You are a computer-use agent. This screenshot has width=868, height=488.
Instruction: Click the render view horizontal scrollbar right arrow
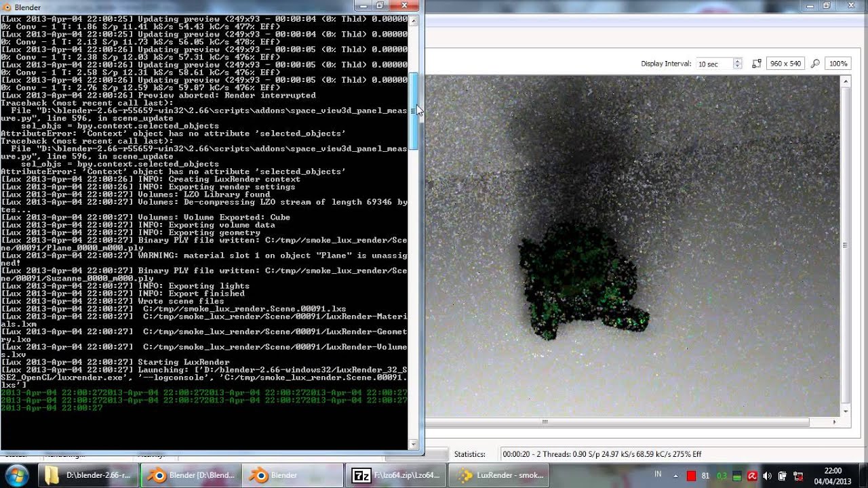835,422
